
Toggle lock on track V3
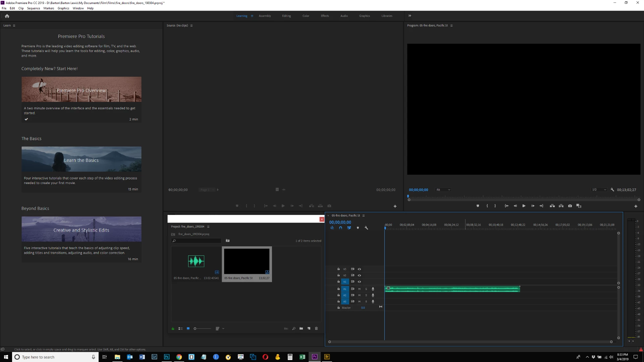pos(338,269)
